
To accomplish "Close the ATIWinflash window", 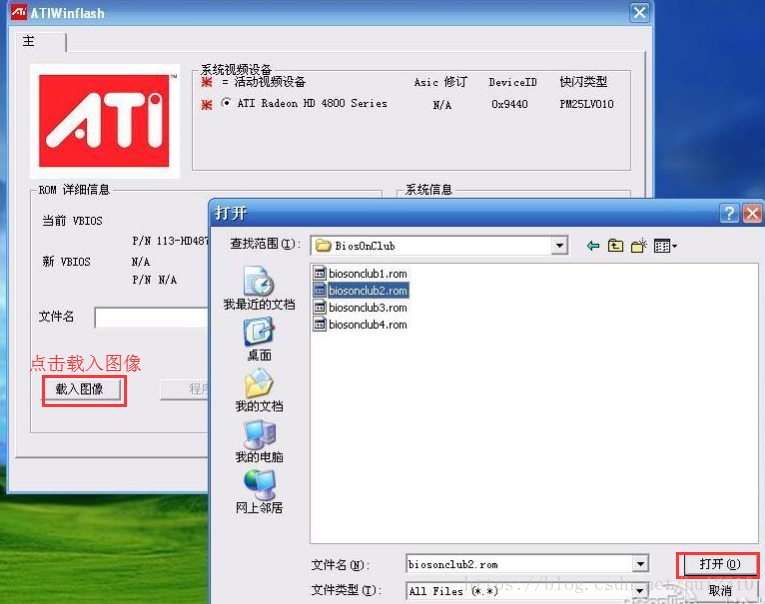I will (639, 12).
